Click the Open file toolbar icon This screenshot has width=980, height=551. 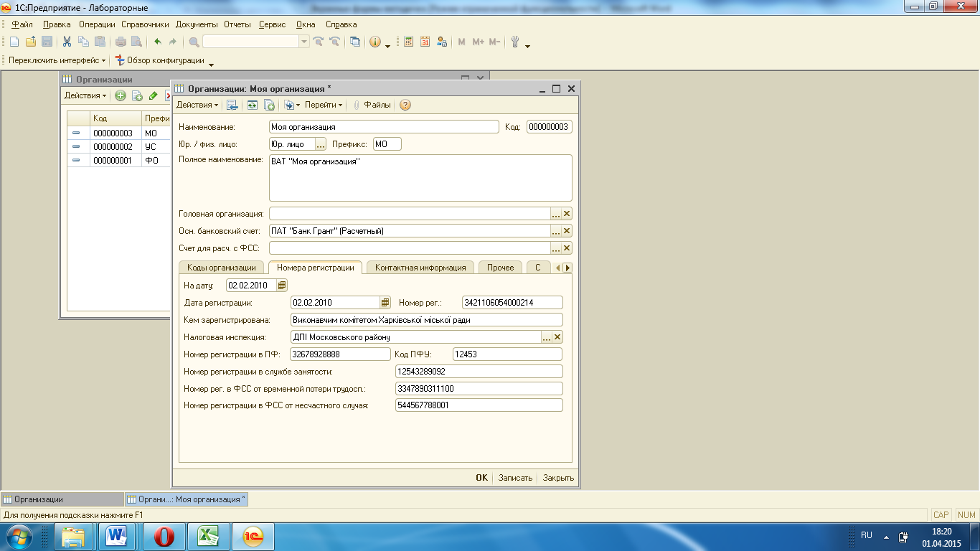click(31, 42)
